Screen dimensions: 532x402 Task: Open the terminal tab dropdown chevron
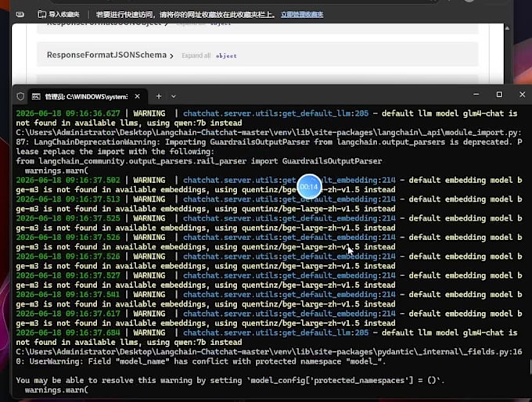(x=174, y=97)
